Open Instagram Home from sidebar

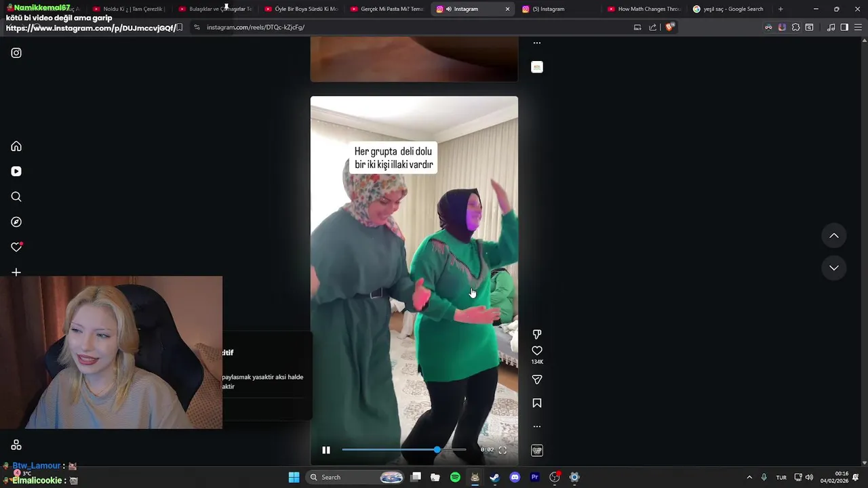pos(16,146)
